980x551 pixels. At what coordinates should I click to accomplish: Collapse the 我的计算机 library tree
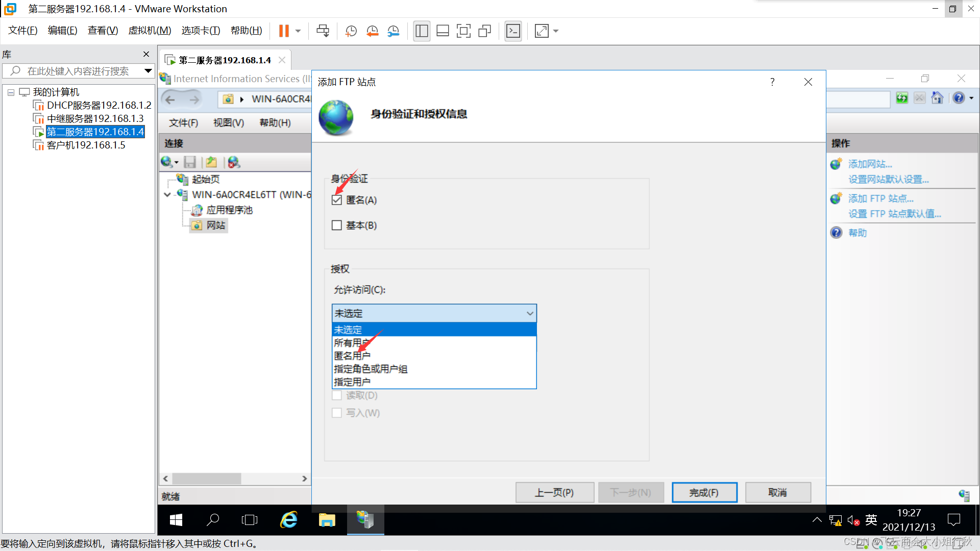click(11, 92)
